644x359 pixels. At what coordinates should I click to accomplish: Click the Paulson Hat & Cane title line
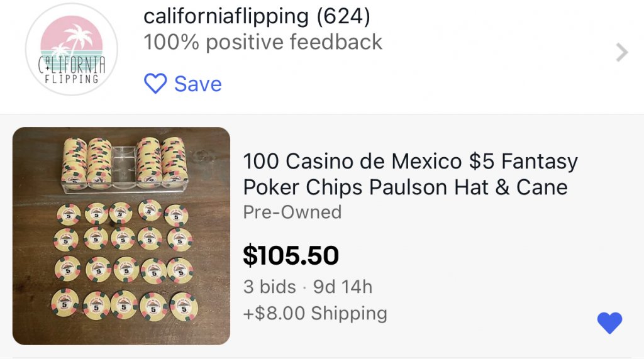(x=405, y=187)
